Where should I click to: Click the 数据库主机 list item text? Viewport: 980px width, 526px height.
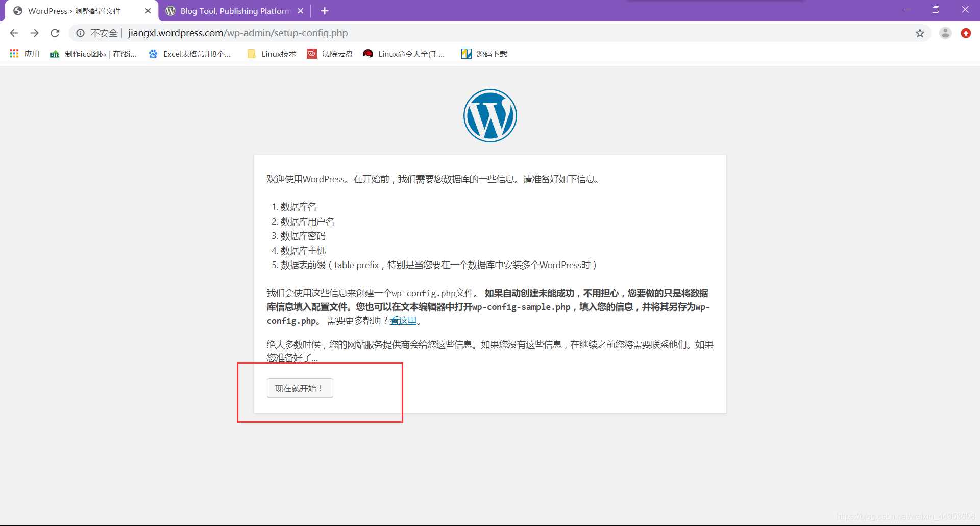tap(303, 251)
